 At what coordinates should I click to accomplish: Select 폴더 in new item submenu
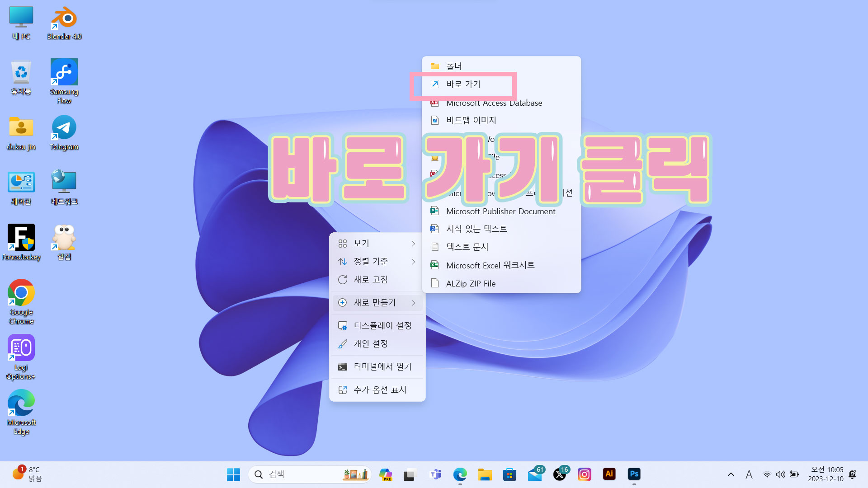454,66
